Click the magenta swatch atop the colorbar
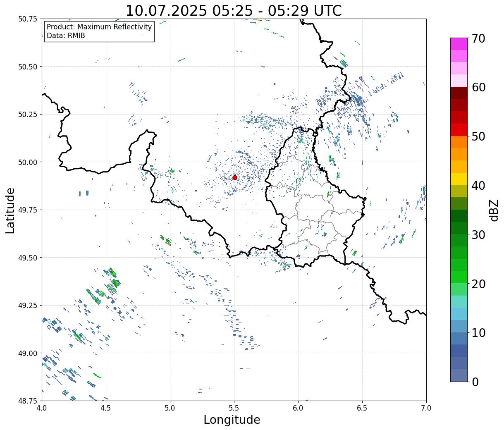The height and width of the screenshot is (430, 504). tap(459, 44)
